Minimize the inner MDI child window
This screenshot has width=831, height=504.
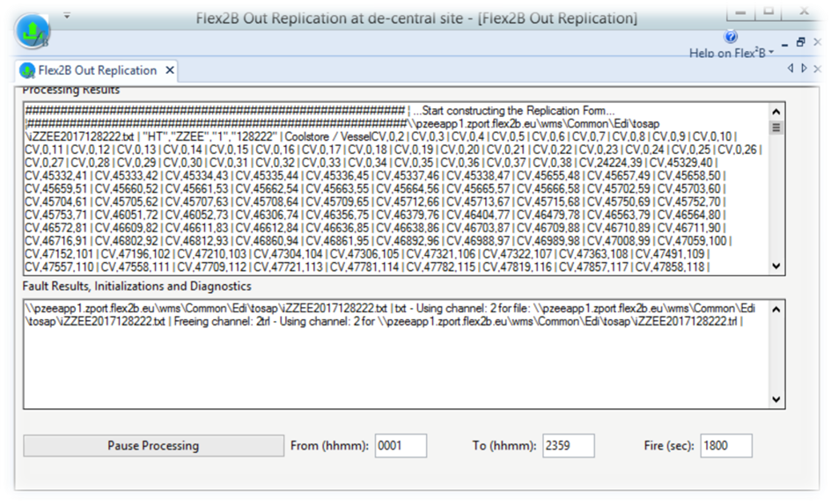tap(785, 45)
